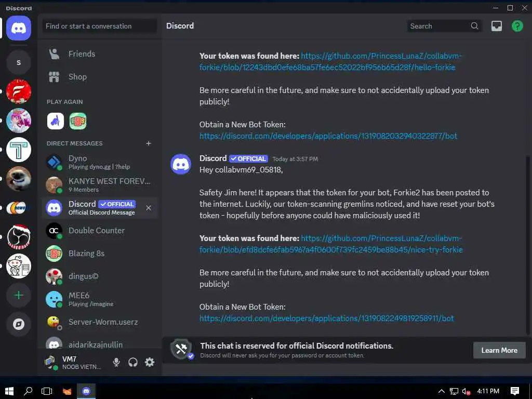
Task: Click the green plus Add a Server button
Action: pyautogui.click(x=19, y=295)
